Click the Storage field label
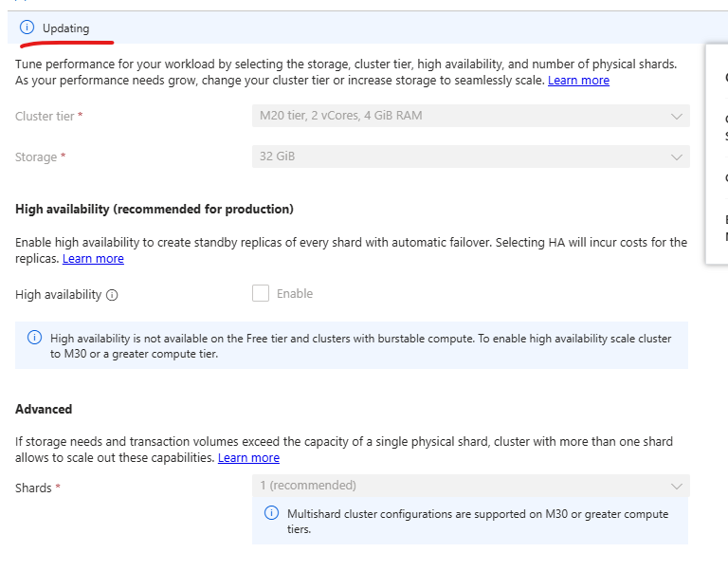Screen dimensions: 728x571 tap(36, 157)
